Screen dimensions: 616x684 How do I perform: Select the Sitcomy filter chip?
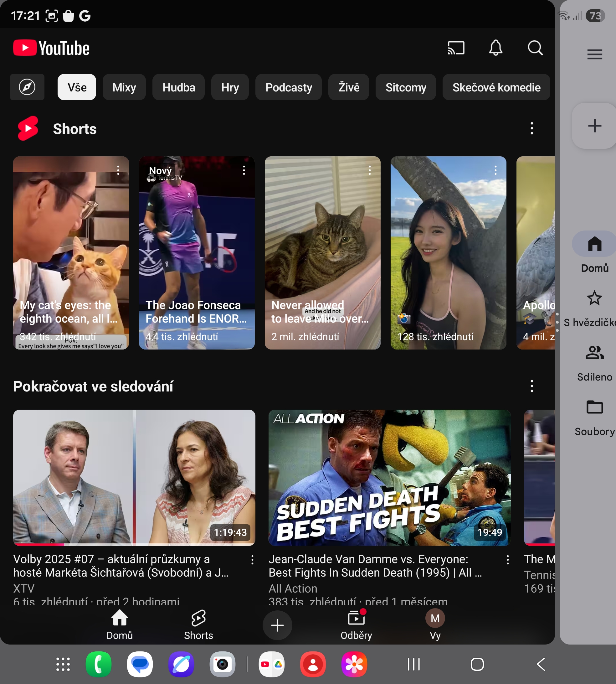tap(406, 87)
